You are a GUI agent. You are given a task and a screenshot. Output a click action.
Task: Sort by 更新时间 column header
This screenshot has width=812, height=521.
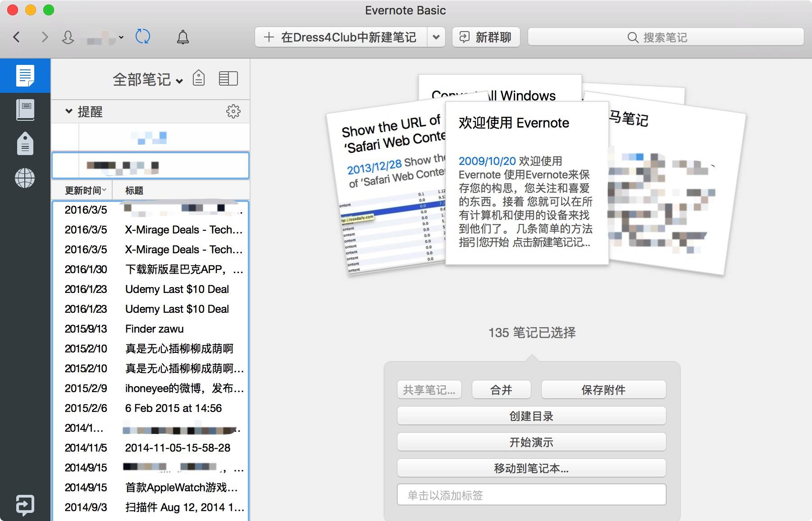(85, 190)
